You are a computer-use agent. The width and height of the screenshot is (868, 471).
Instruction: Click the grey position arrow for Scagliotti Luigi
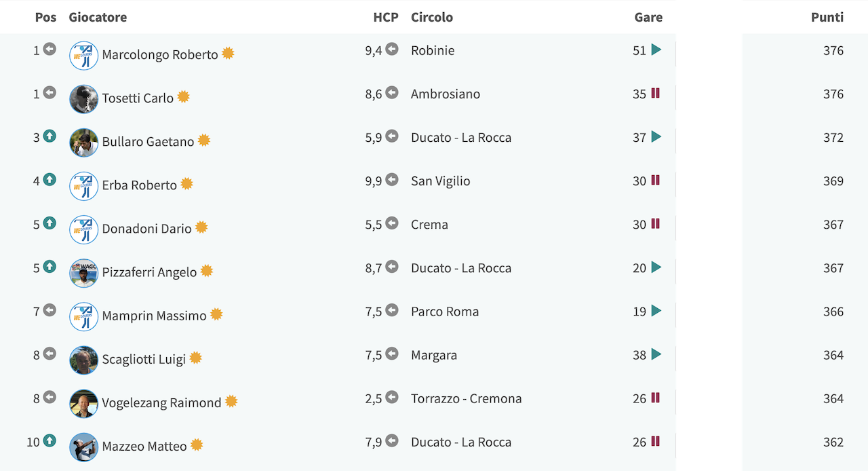pos(50,354)
